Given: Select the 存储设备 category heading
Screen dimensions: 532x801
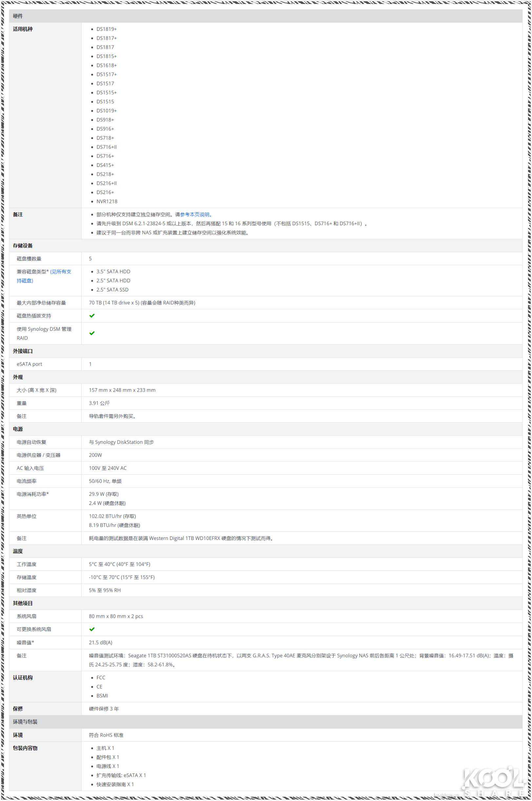Looking at the screenshot, I should pyautogui.click(x=23, y=246).
